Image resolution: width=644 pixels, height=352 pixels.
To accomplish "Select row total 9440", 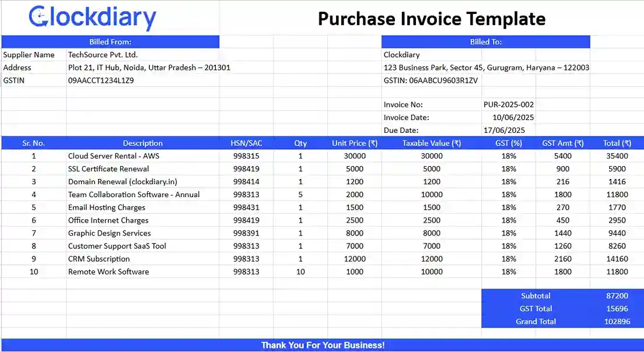I will [x=617, y=233].
